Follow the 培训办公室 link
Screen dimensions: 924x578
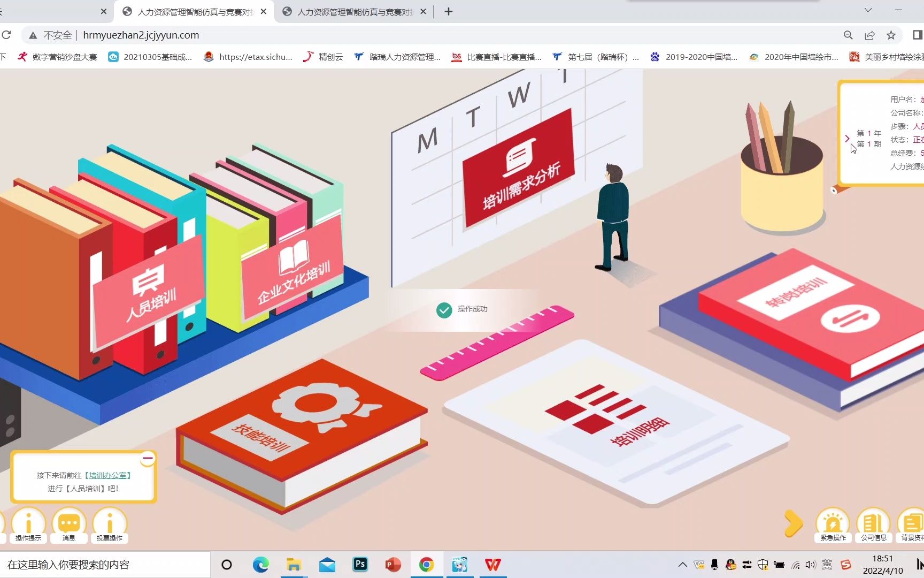108,475
